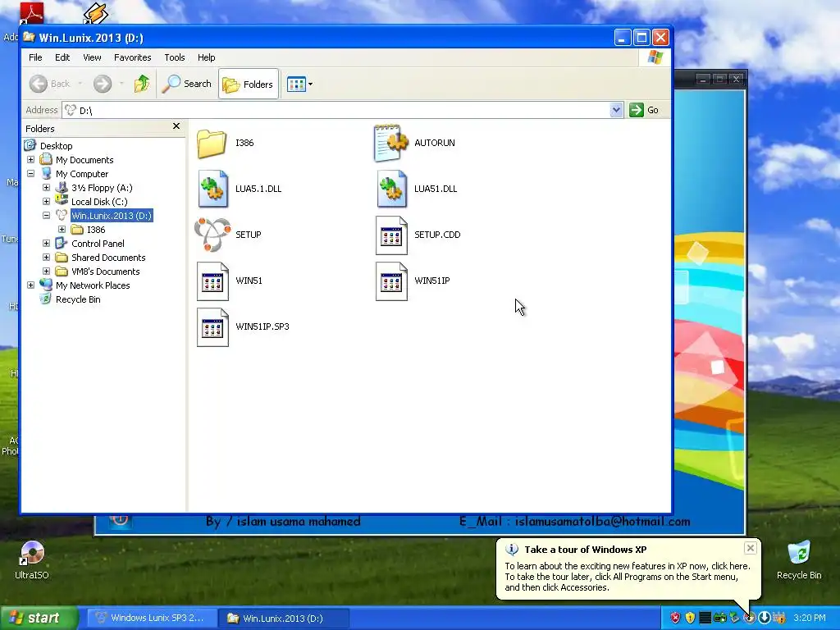Go up one folder level

click(142, 84)
